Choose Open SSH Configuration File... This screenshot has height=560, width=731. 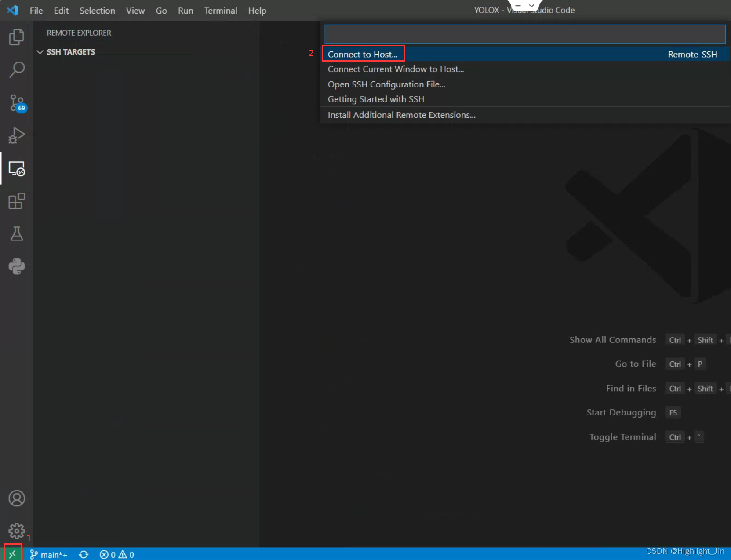coord(525,84)
